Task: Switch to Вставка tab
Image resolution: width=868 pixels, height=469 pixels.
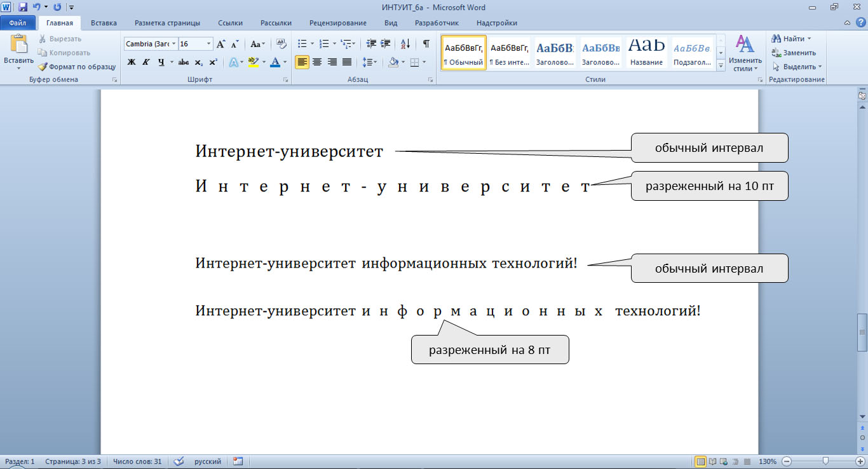Action: coord(104,23)
